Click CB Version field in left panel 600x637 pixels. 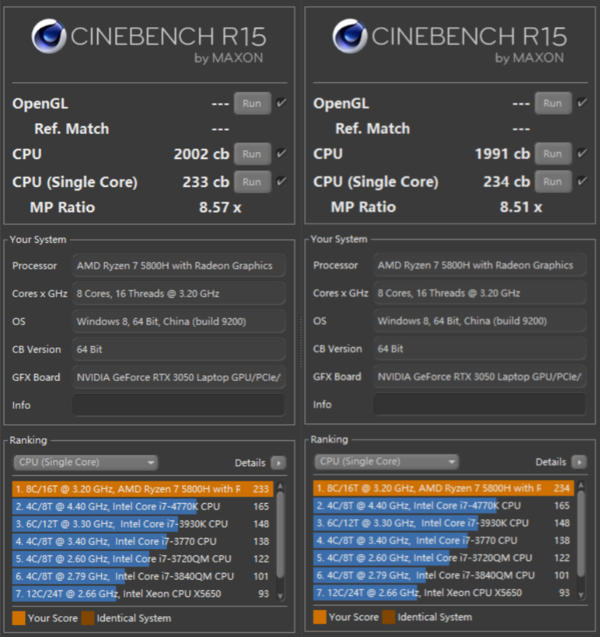coord(179,349)
